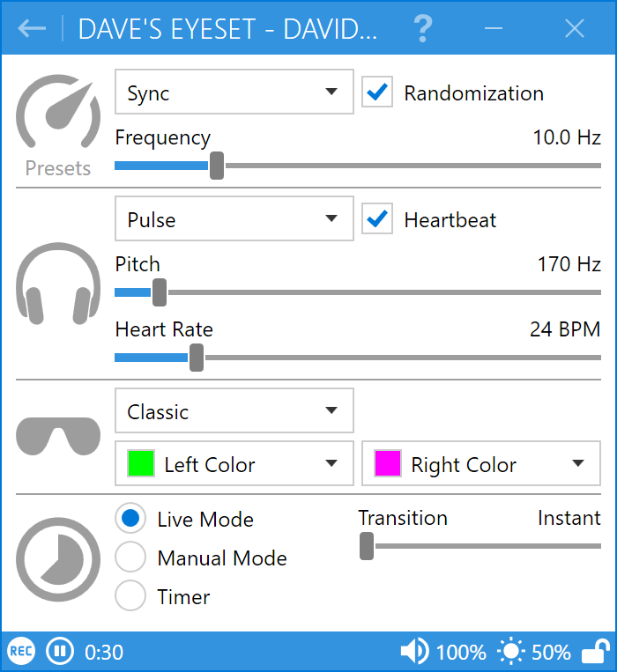Open the Sync mode dropdown
This screenshot has height=672, width=617.
point(234,92)
